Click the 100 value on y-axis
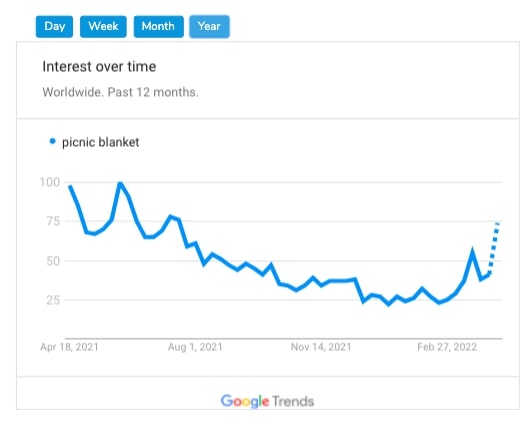This screenshot has height=429, width=529. pyautogui.click(x=50, y=182)
